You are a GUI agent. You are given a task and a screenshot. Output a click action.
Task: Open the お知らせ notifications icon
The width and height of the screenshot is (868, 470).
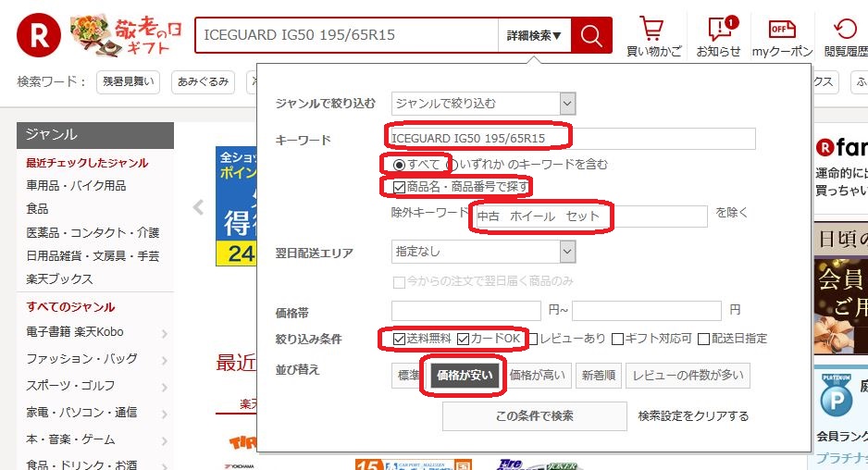[718, 36]
